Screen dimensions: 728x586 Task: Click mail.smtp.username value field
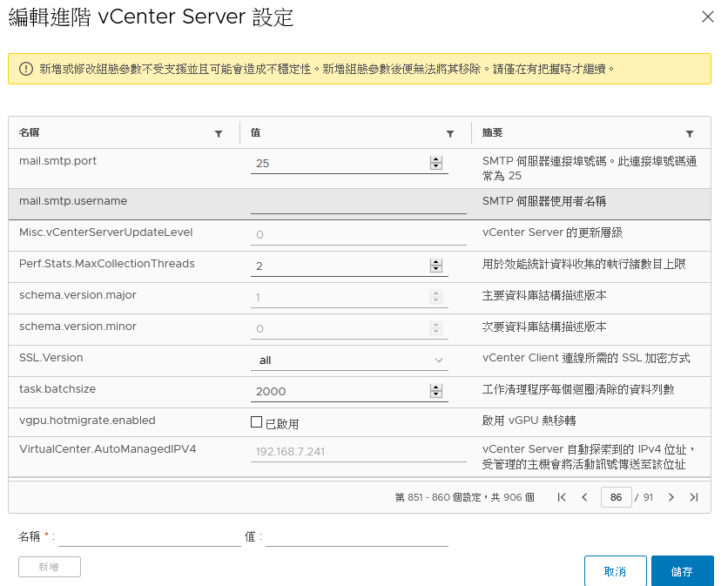359,205
